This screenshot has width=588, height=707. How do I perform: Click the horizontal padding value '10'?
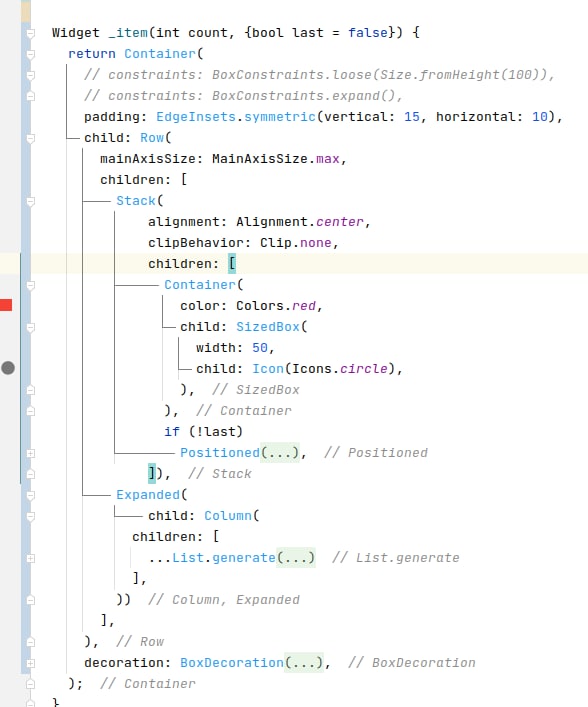540,117
